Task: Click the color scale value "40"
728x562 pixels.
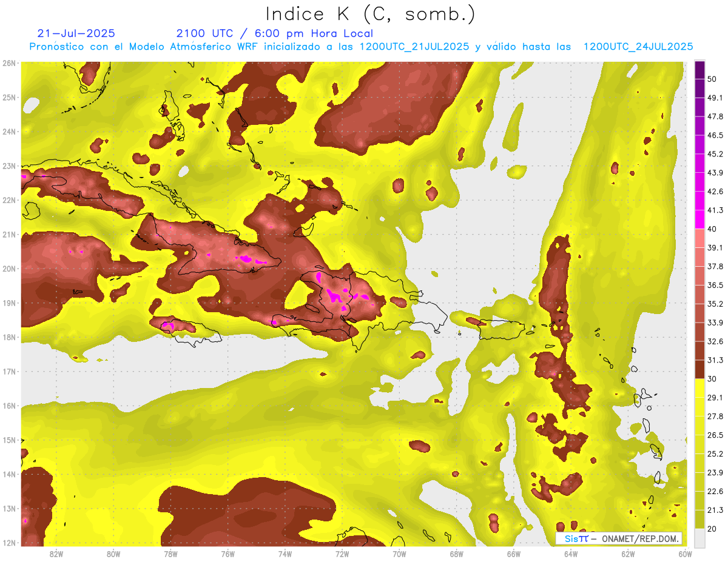Action: tap(712, 229)
